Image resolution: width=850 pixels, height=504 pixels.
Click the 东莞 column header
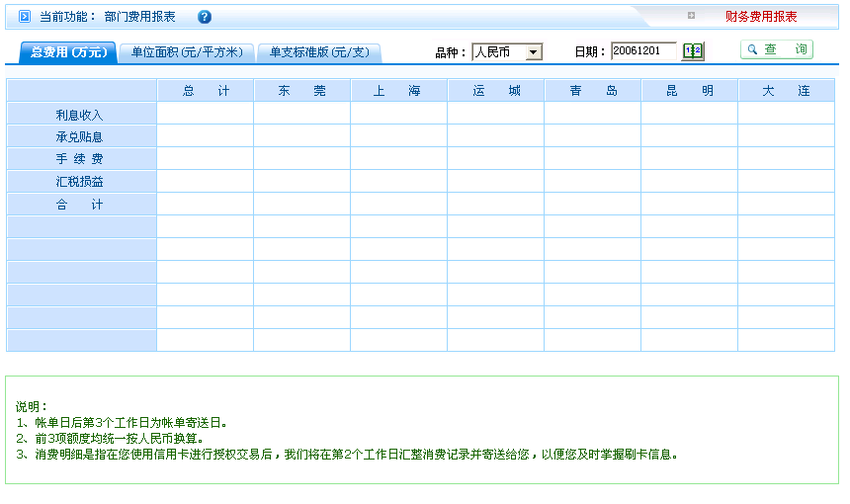point(301,91)
